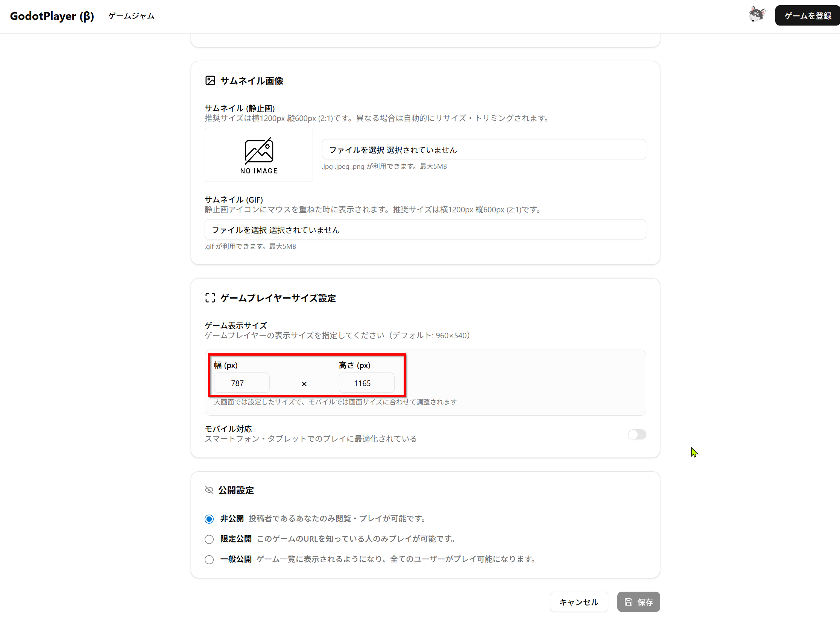This screenshot has height=630, width=840.
Task: Click the 保存 save button
Action: (x=638, y=602)
